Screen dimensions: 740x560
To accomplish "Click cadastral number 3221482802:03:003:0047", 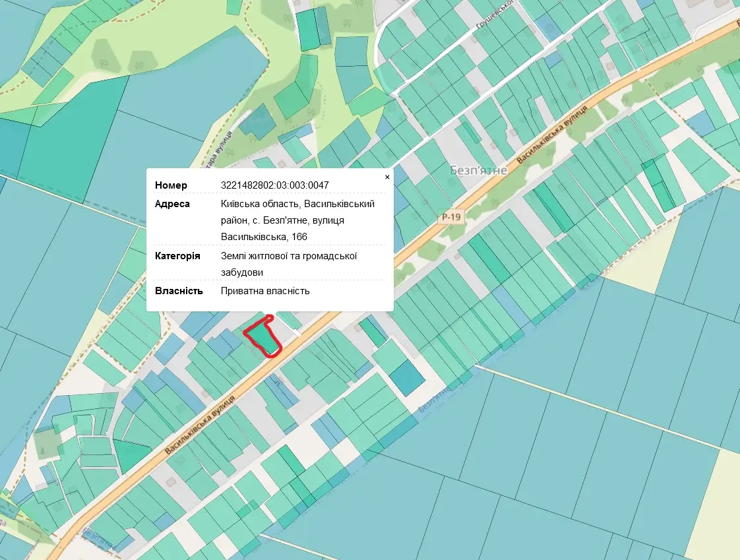I will tap(274, 185).
